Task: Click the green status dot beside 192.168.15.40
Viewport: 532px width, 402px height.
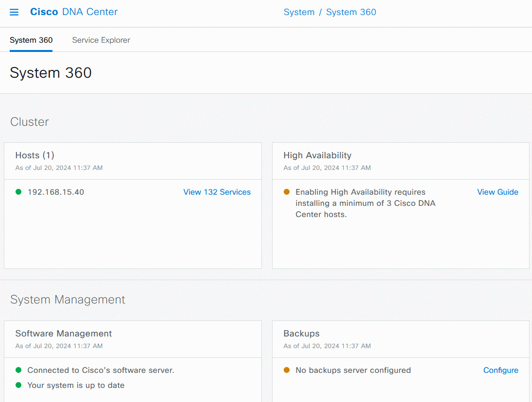Action: pyautogui.click(x=18, y=192)
